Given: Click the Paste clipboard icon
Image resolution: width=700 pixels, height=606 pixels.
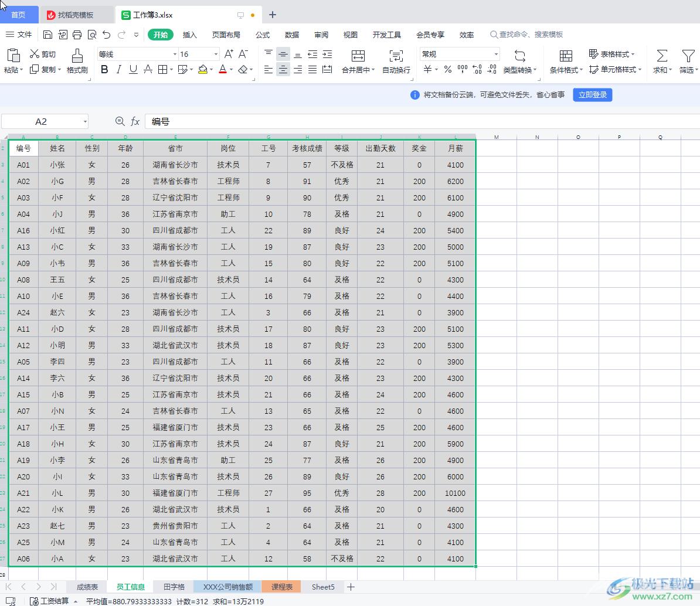Looking at the screenshot, I should [x=13, y=55].
